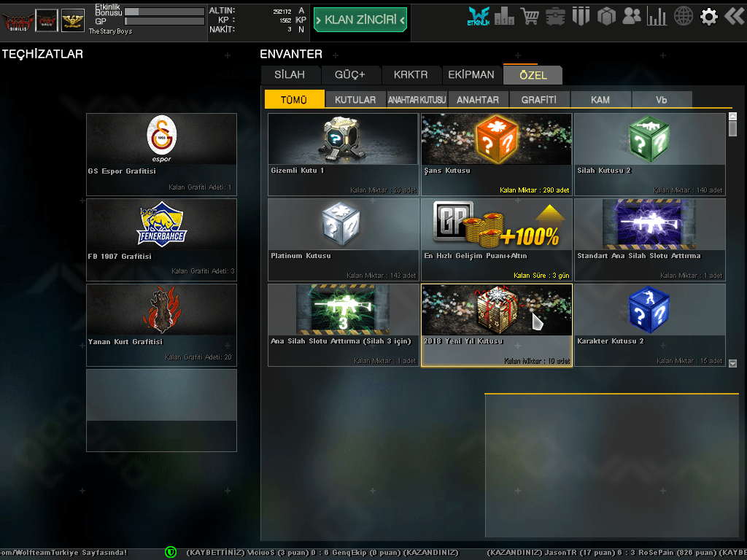Select the TÜMÜ filter tab
The height and width of the screenshot is (560, 747).
(x=295, y=99)
